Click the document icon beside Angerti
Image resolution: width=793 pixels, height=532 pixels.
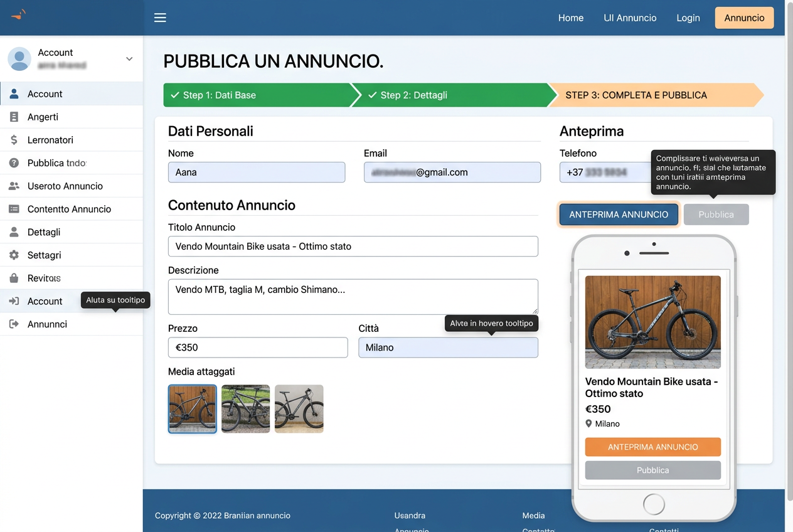pos(14,117)
